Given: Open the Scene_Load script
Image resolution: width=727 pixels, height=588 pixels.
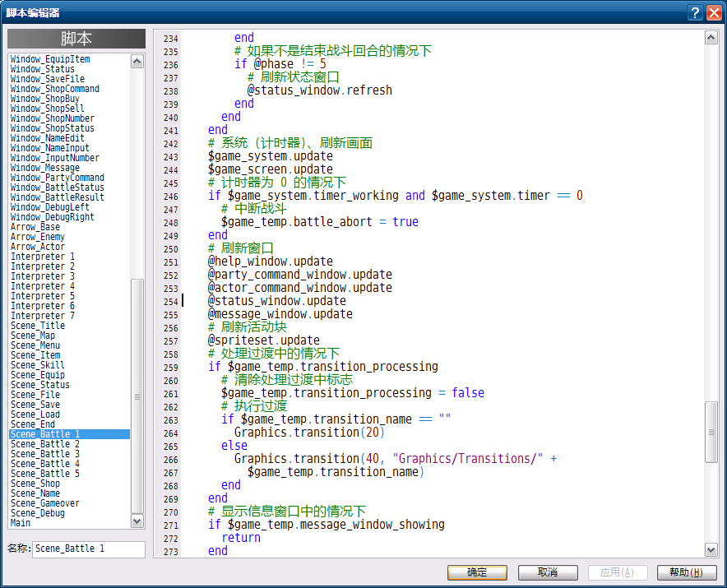Looking at the screenshot, I should tap(70, 414).
